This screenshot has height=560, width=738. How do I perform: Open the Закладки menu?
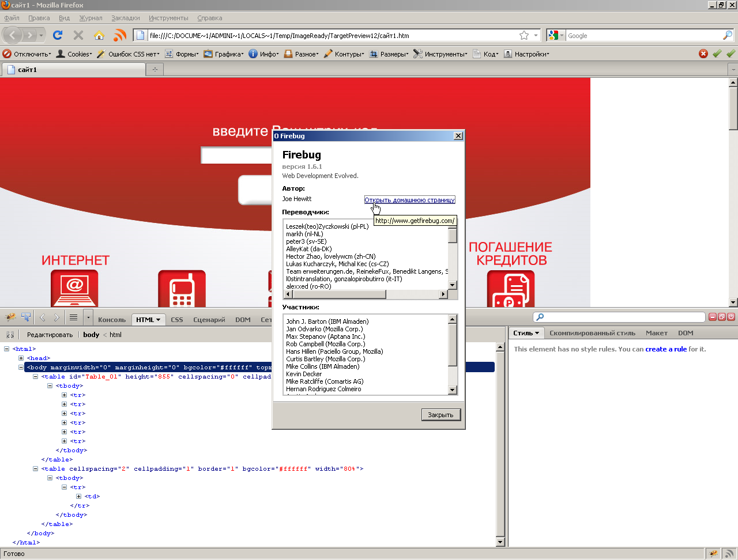126,18
